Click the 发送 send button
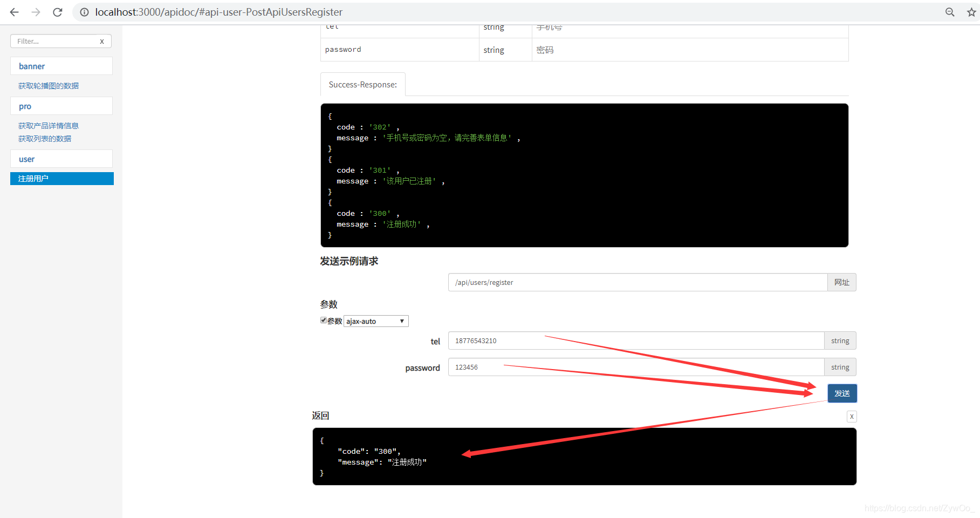The width and height of the screenshot is (980, 518). pos(842,393)
